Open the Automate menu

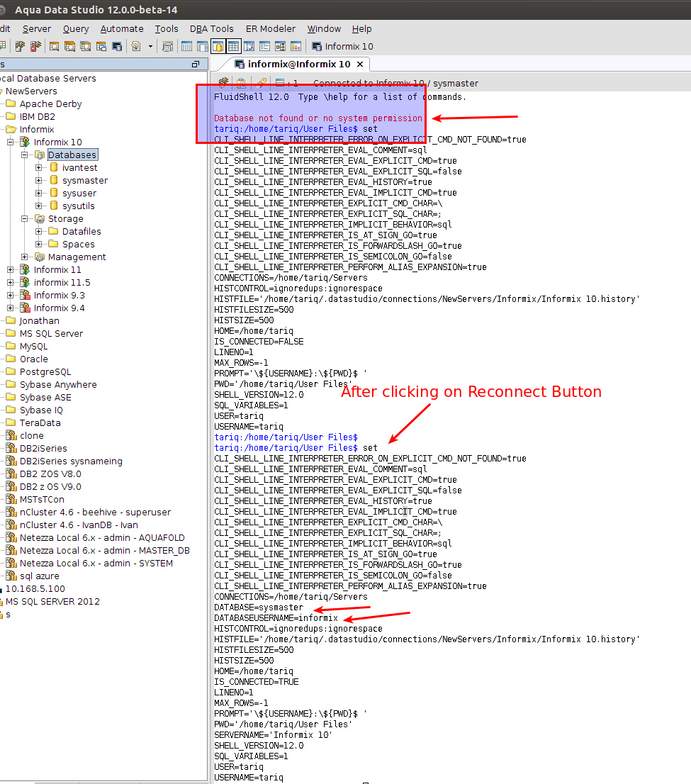122,29
